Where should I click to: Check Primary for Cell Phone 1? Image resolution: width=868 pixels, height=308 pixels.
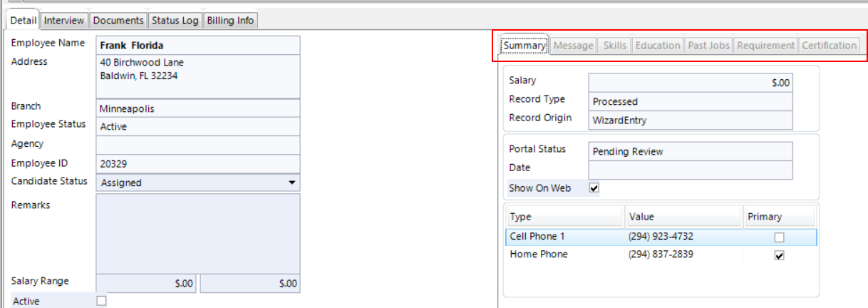(779, 237)
